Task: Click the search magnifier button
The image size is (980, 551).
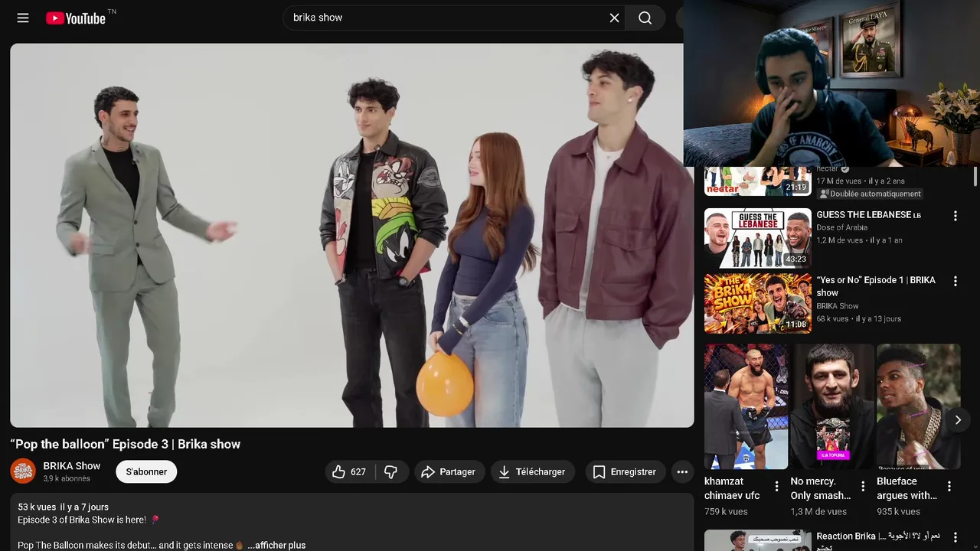Action: click(x=645, y=18)
